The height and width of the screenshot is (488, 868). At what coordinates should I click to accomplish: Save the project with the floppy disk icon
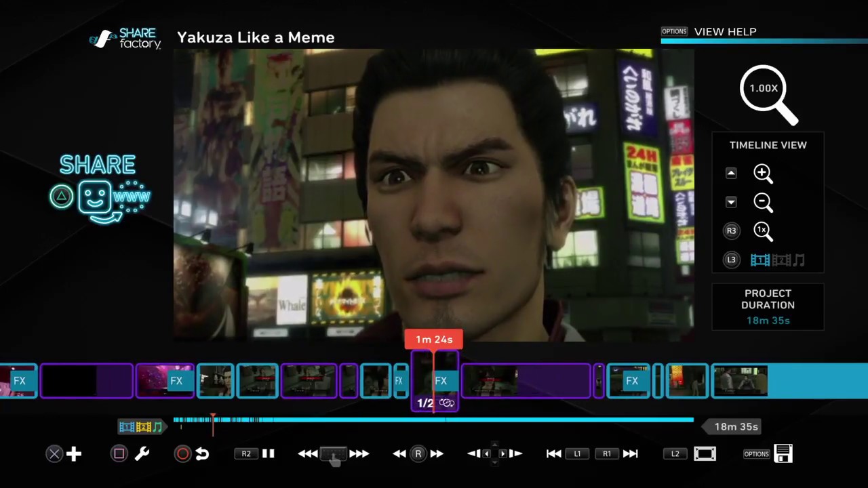click(783, 454)
